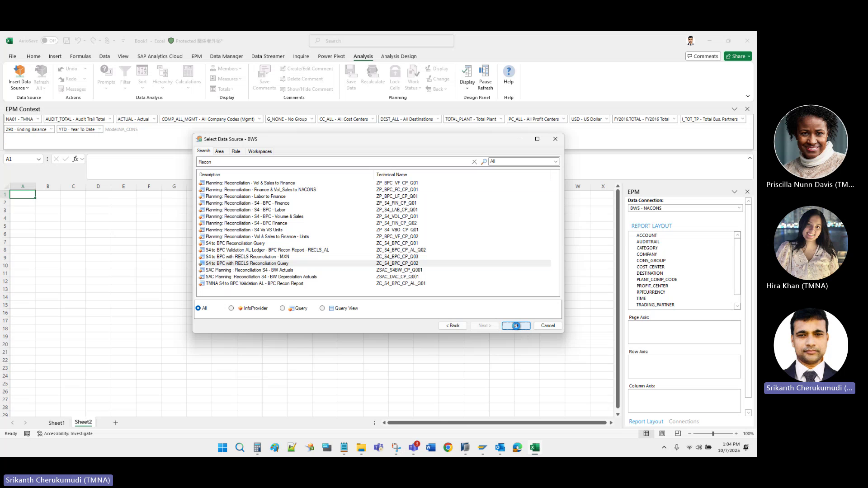Viewport: 868px width, 488px height.
Task: Enable the Query radio button
Action: point(283,308)
